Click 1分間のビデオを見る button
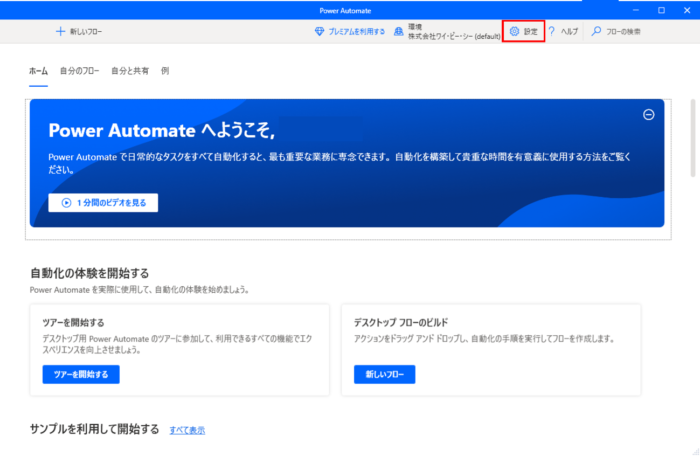The height and width of the screenshot is (456, 700). pos(103,203)
